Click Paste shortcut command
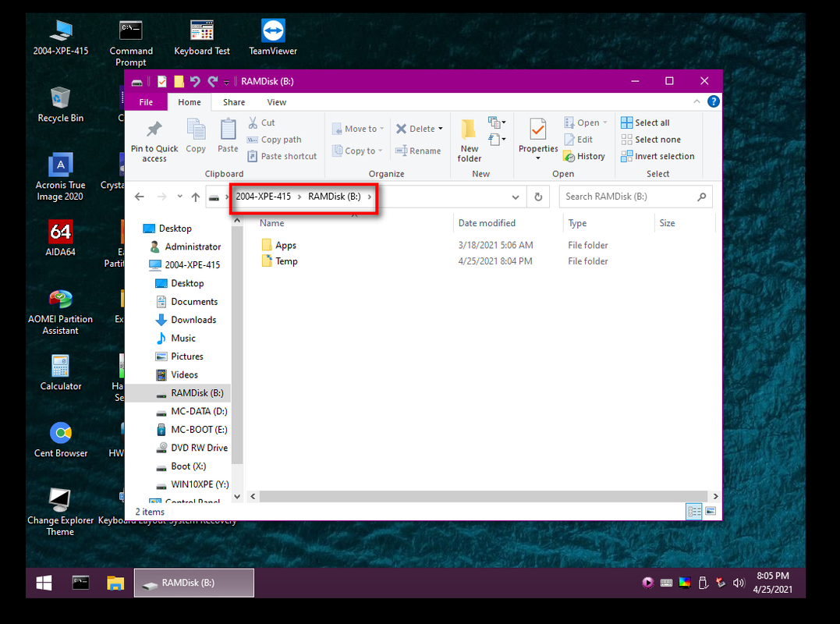 pos(282,157)
